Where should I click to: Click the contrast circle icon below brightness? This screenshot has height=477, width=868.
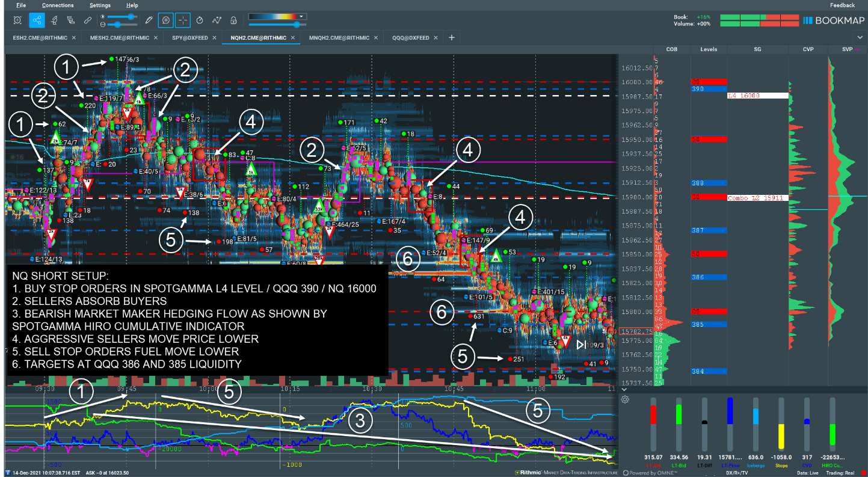(103, 24)
